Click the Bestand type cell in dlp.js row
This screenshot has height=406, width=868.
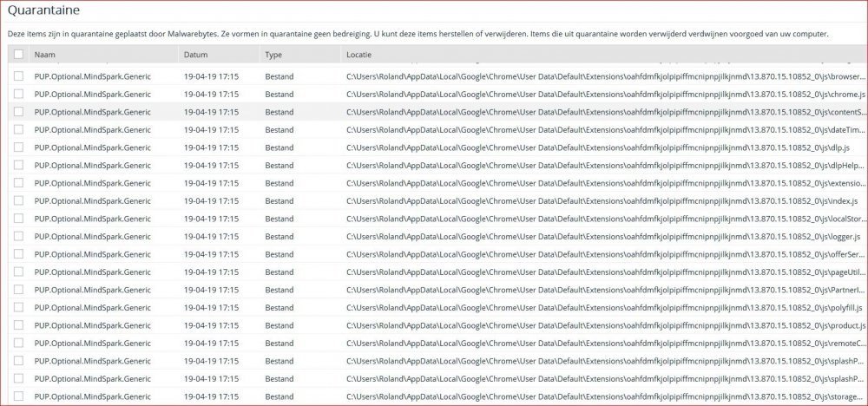click(x=279, y=147)
